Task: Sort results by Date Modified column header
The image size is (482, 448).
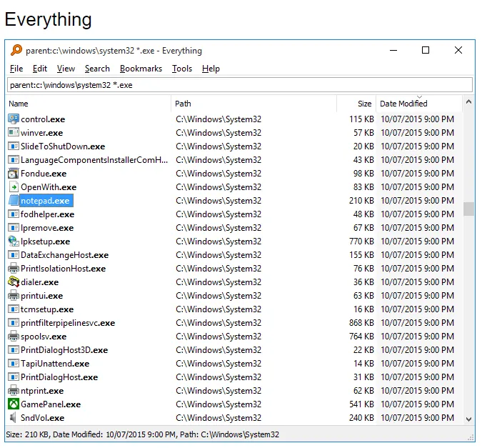Action: coord(419,104)
